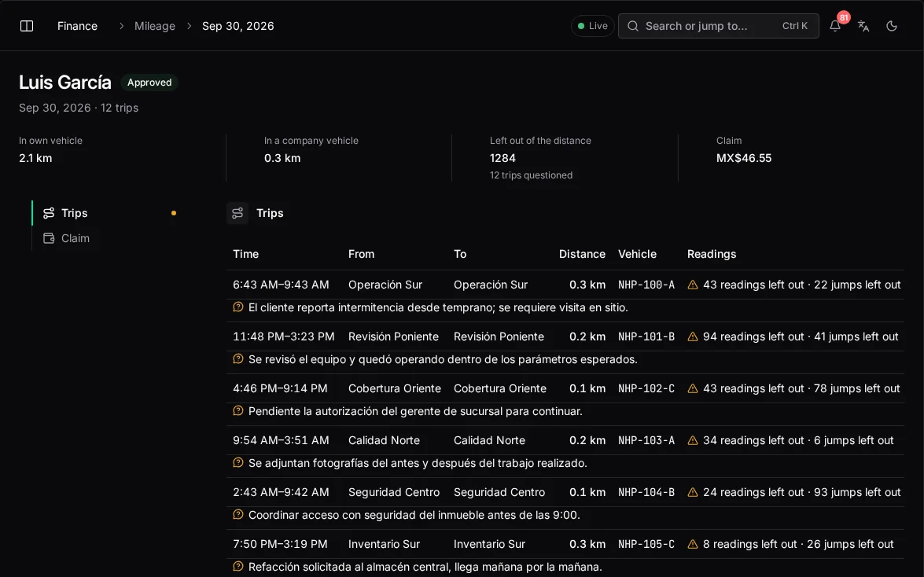Click 'Calidad Norte' in the To column
Viewport: 924px width, 577px height.
(x=489, y=440)
